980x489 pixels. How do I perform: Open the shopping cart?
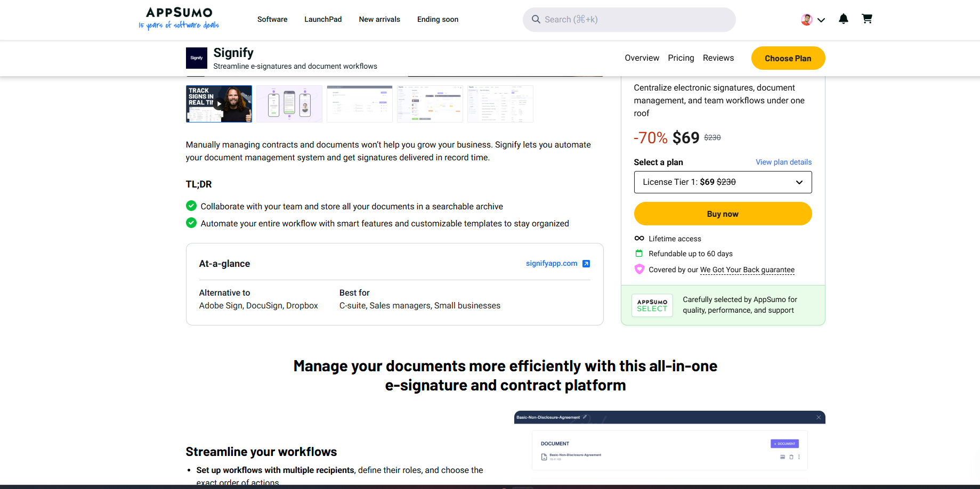coord(867,18)
